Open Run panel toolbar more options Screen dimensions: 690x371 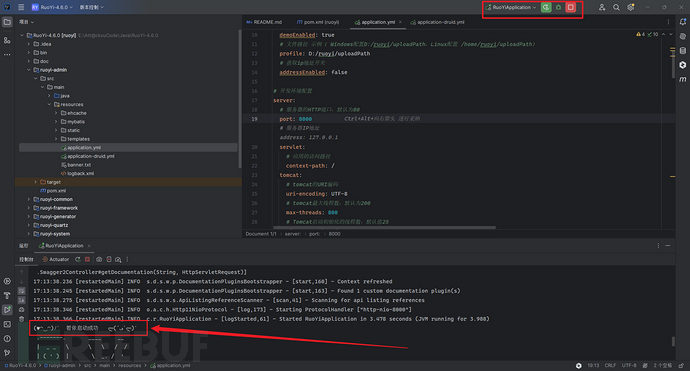point(127,259)
